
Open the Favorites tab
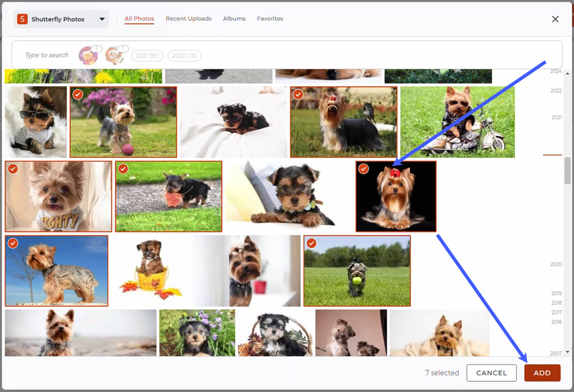pos(270,19)
